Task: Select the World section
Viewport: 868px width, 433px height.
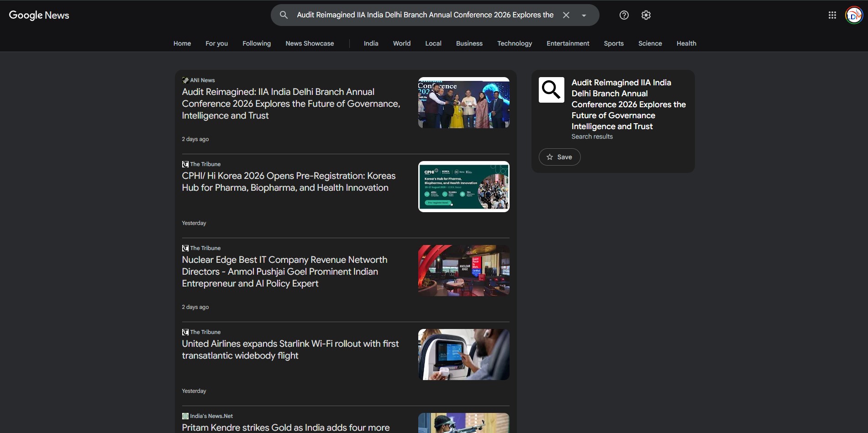Action: [402, 43]
